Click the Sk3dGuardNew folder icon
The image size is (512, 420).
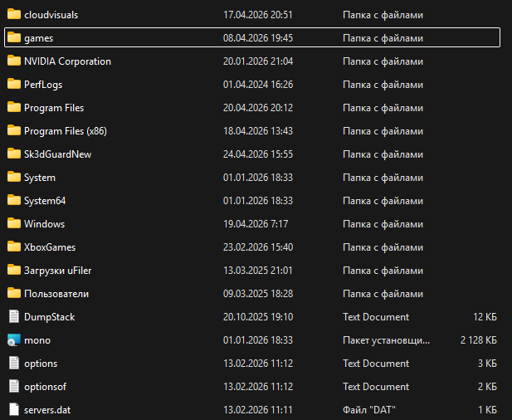pyautogui.click(x=13, y=154)
